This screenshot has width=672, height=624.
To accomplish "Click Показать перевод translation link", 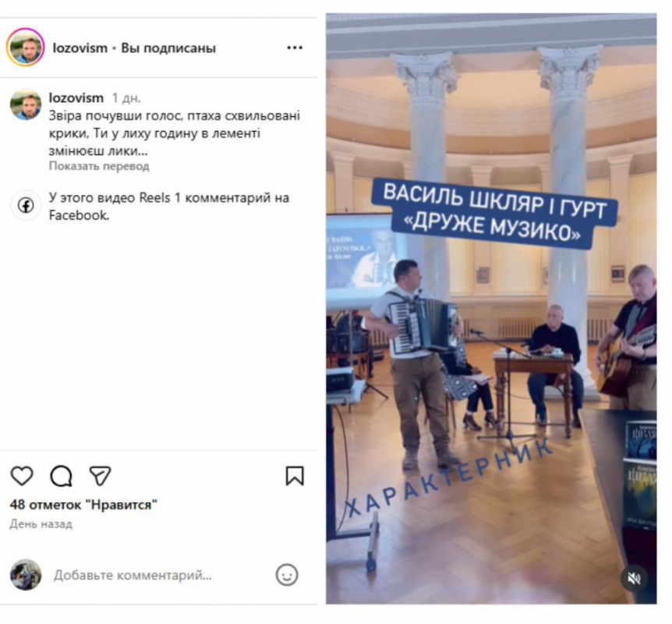I will (x=99, y=167).
